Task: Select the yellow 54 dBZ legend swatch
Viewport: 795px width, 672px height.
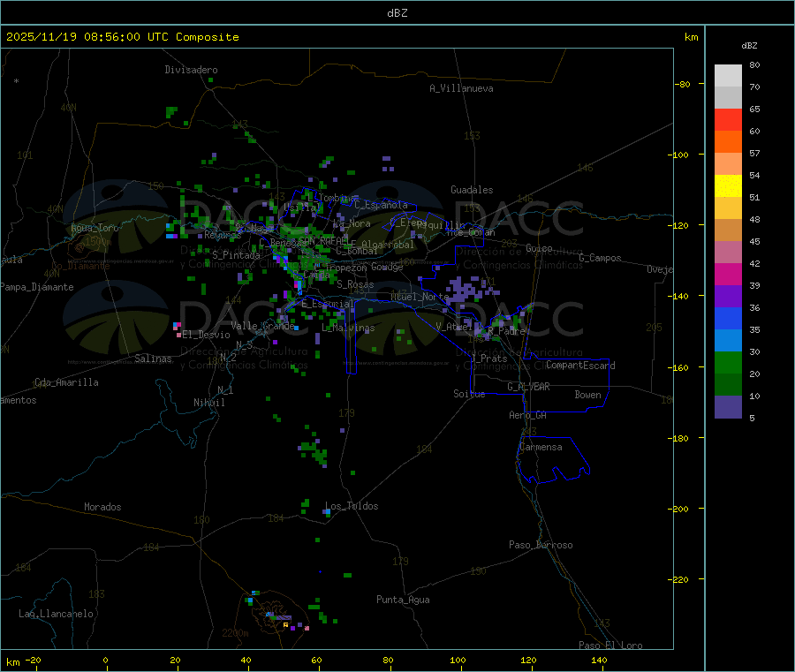Action: [x=728, y=185]
